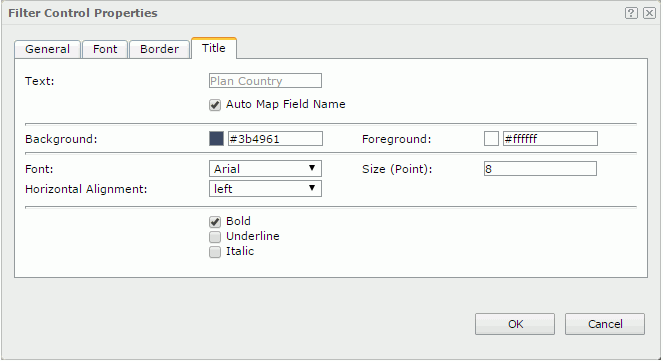The width and height of the screenshot is (663, 361).
Task: Click the background hex value field
Action: click(x=275, y=139)
